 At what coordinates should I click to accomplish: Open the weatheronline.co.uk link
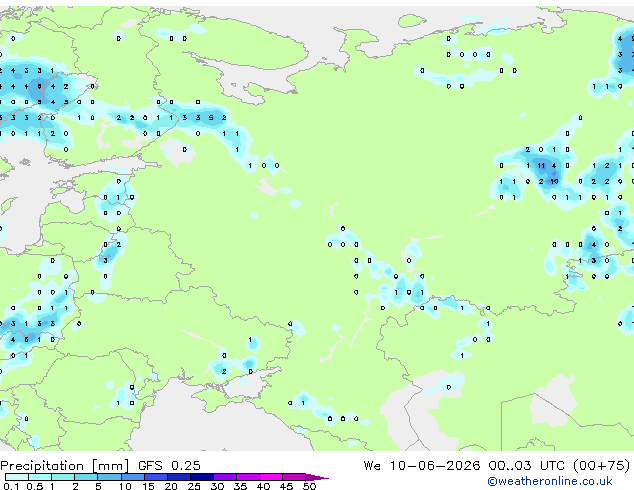(550, 481)
